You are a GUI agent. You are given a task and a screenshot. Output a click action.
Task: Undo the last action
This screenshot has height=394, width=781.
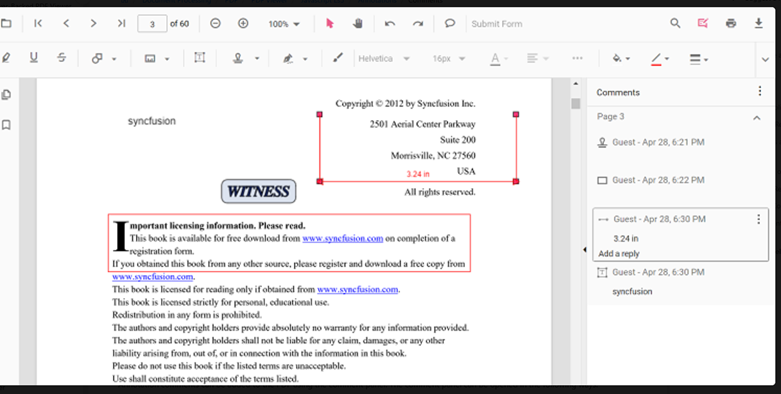click(390, 23)
